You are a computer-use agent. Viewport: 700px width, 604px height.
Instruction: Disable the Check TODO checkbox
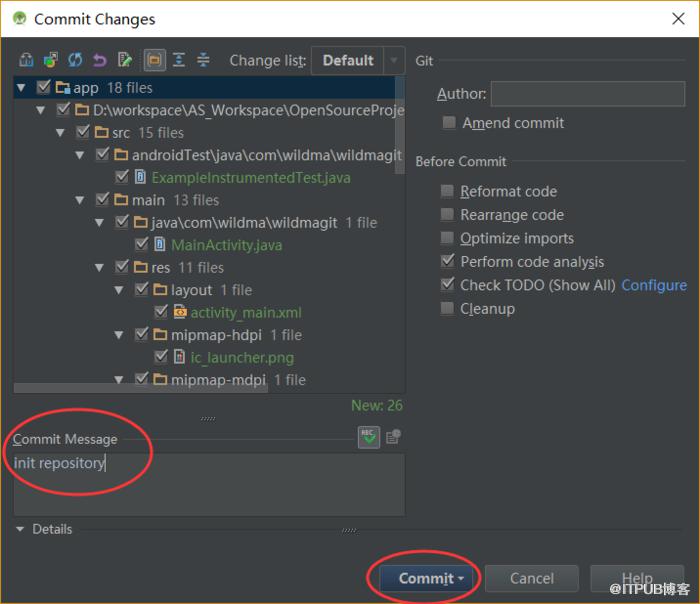pos(447,284)
